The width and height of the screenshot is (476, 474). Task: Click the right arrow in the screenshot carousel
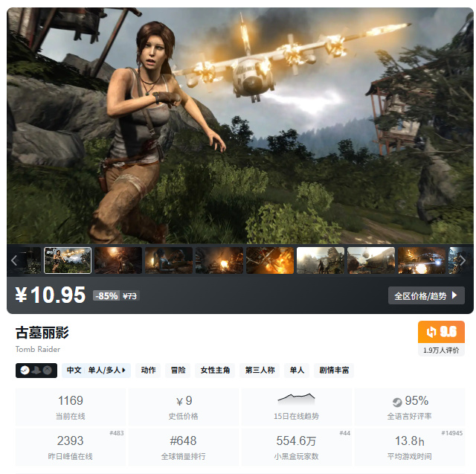point(463,260)
